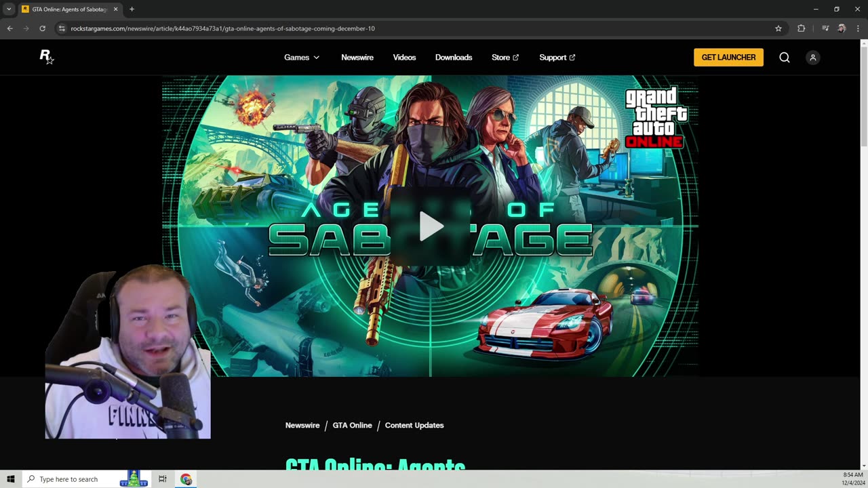Viewport: 868px width, 488px height.
Task: Open the Store external link
Action: (505, 58)
